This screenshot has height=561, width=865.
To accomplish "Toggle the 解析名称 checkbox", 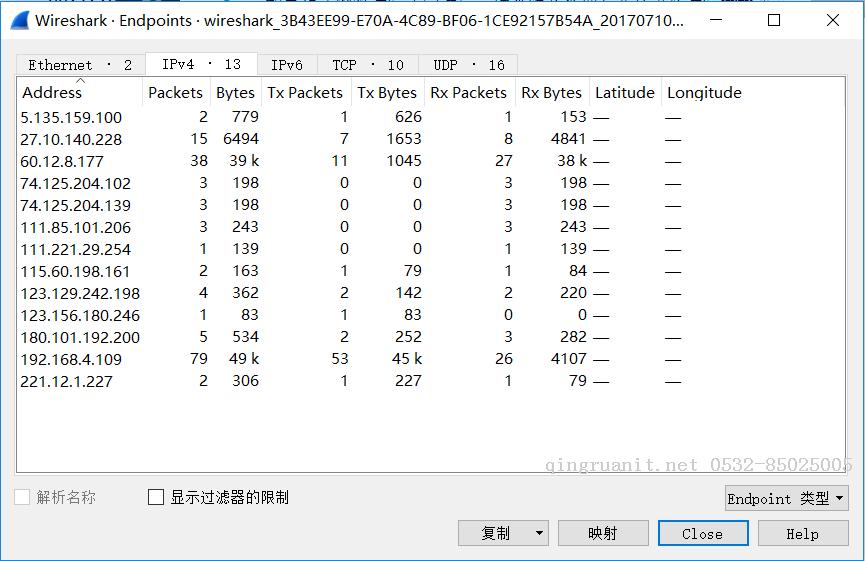I will 22,497.
